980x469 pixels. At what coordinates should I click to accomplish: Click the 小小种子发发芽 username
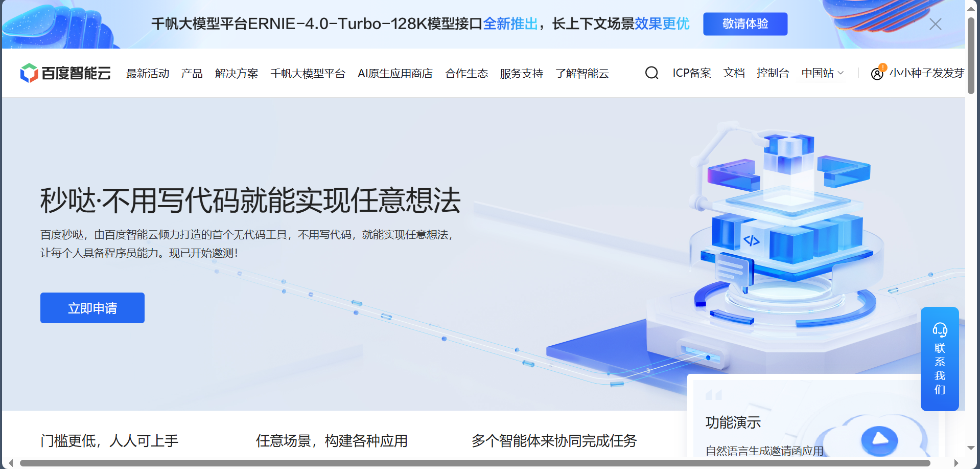[x=927, y=73]
